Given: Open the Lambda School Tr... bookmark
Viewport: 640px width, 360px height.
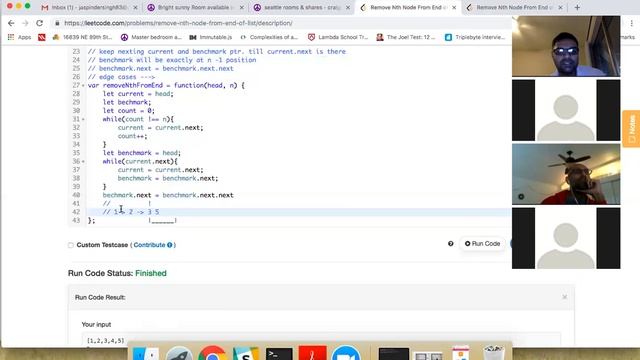Looking at the screenshot, I should click(338, 37).
